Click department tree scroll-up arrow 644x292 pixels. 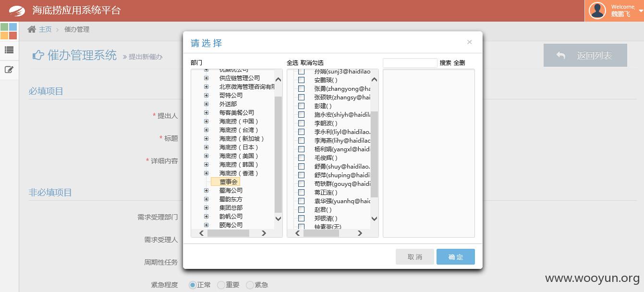click(279, 79)
